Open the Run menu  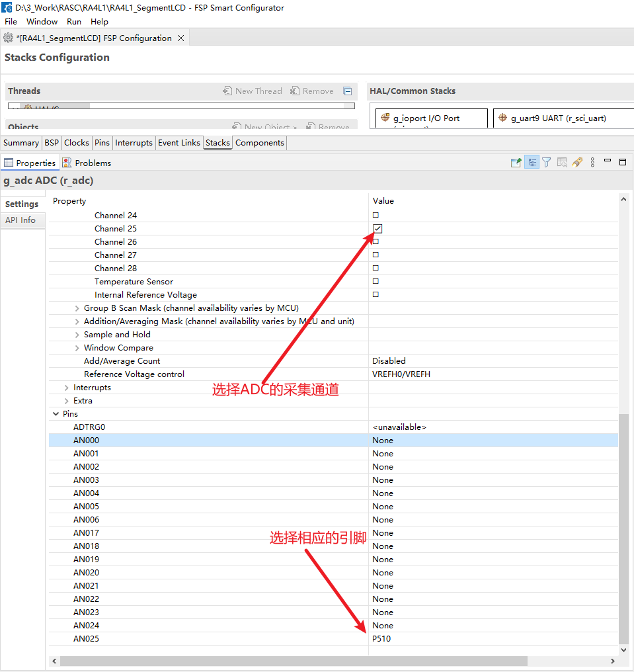74,21
